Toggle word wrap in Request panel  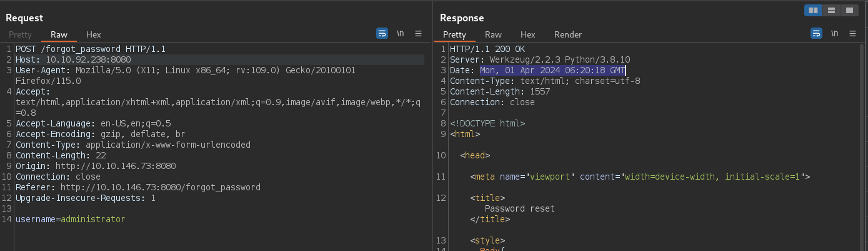(x=382, y=34)
